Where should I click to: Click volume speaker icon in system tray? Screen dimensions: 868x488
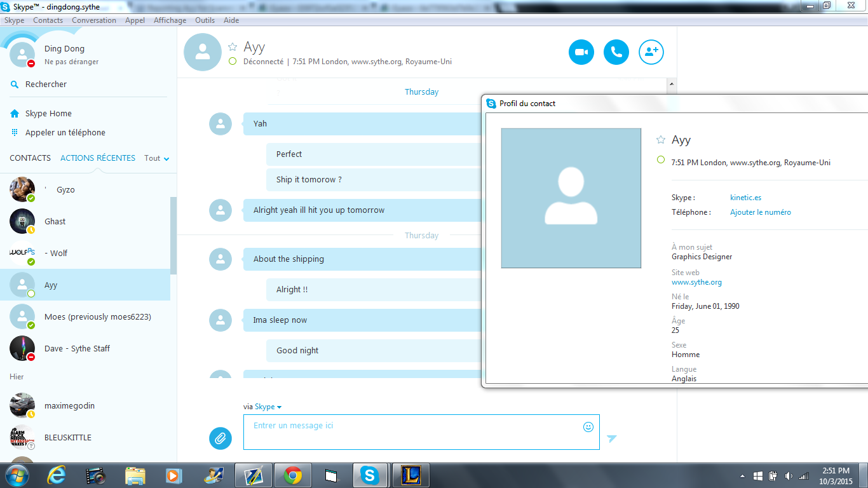[x=789, y=476]
